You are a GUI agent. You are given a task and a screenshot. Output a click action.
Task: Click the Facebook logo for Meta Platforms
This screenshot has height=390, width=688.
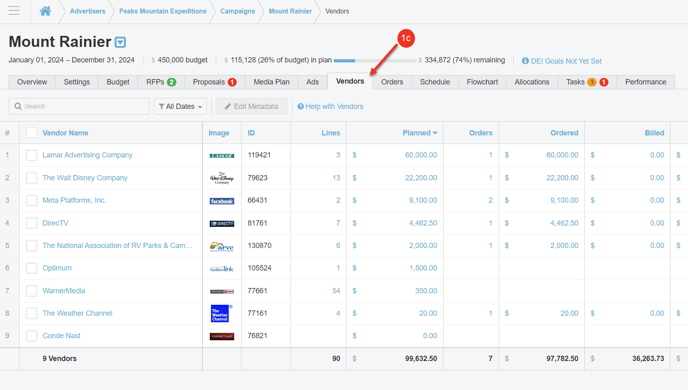pos(222,201)
